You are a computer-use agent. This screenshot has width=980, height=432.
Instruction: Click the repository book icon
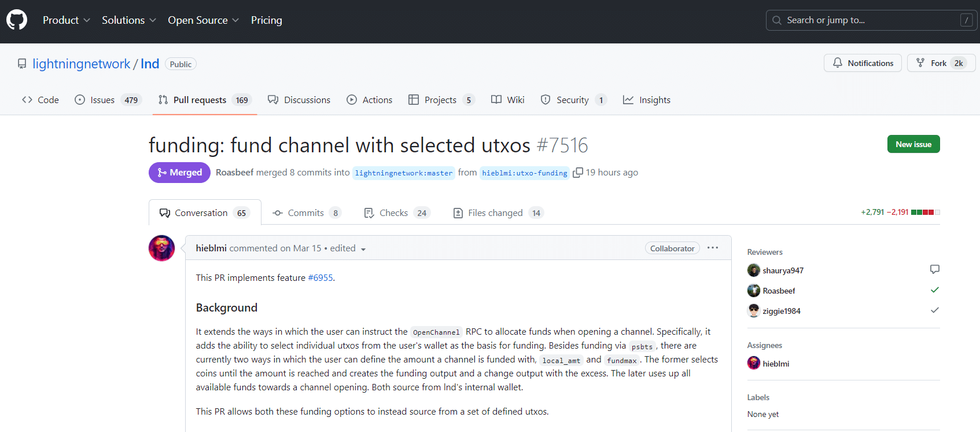coord(22,64)
